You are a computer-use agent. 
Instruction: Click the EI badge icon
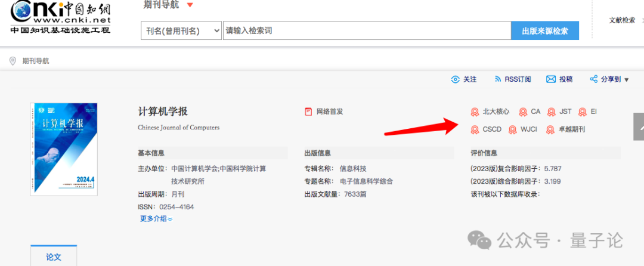pos(583,112)
